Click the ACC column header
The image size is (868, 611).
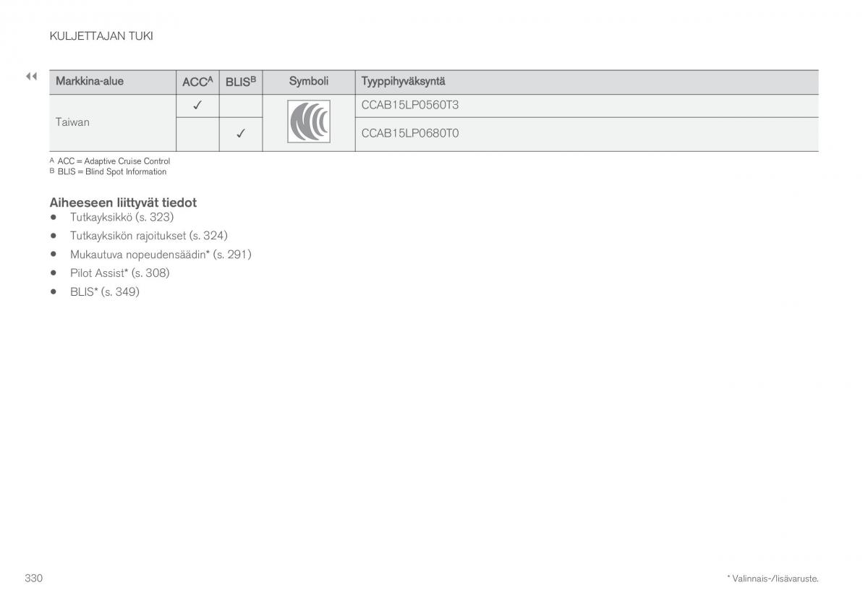[x=197, y=82]
